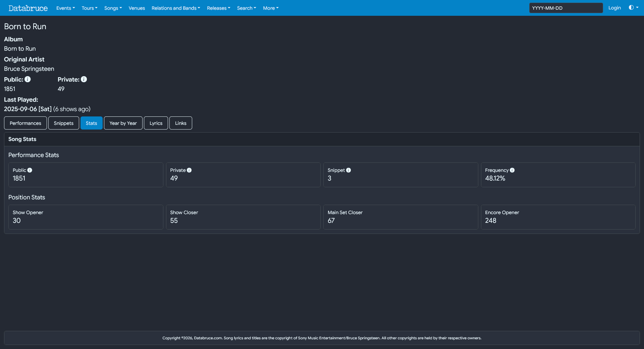Screen dimensions: 644x349
Task: Click info icon next to Public heading
Action: [x=28, y=79]
